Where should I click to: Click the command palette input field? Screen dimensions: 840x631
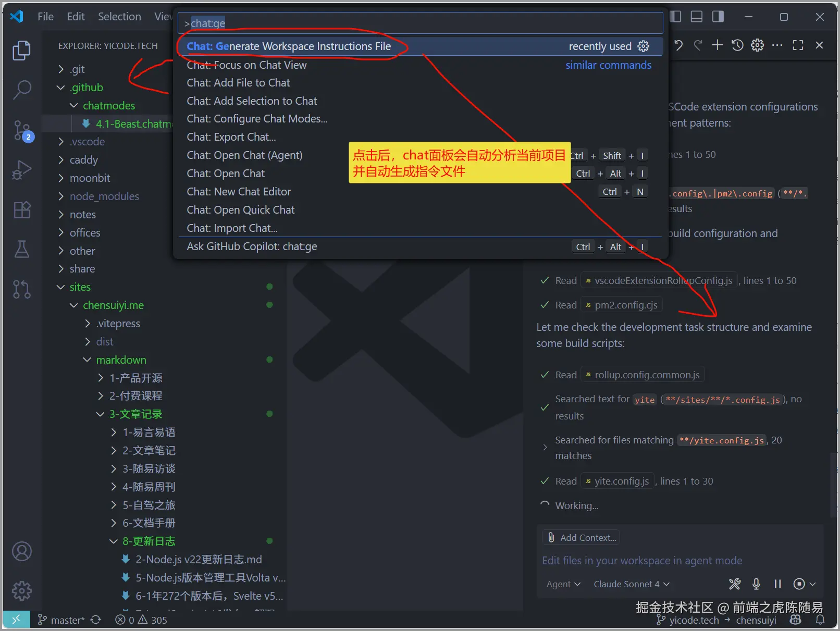[x=421, y=23]
